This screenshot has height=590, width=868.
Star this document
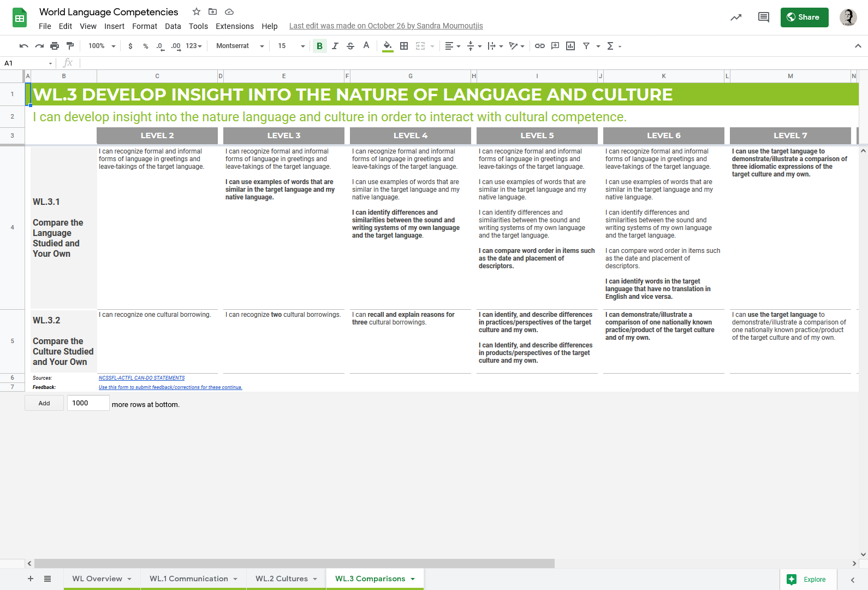[x=197, y=11]
